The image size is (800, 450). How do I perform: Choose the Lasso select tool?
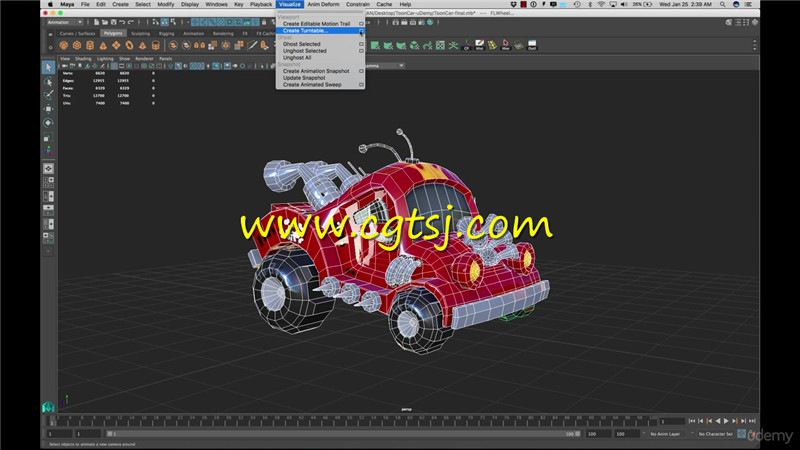click(x=48, y=82)
